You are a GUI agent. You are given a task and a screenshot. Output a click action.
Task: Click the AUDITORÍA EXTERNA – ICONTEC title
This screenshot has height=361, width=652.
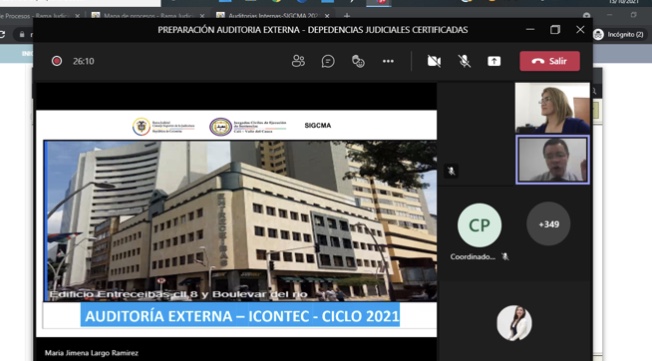point(240,316)
